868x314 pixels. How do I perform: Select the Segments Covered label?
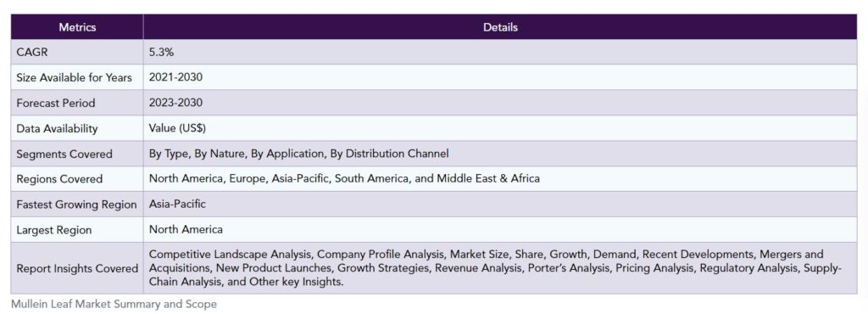pyautogui.click(x=64, y=154)
